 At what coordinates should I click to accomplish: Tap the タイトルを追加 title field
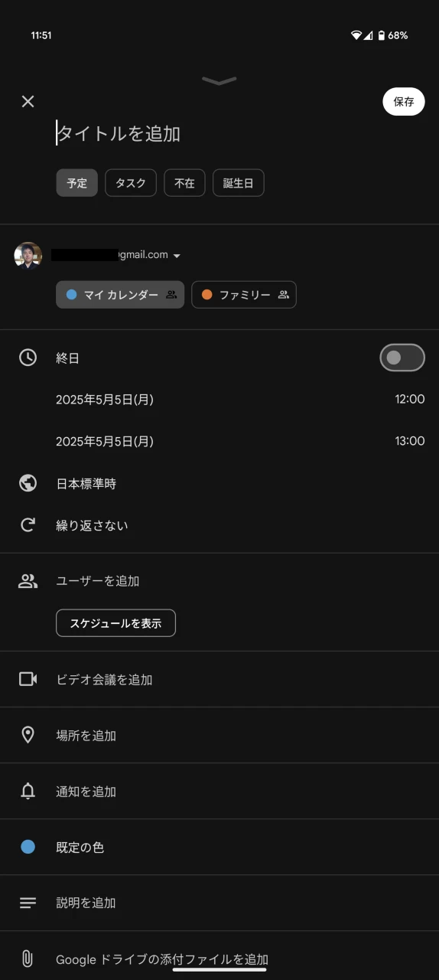[x=119, y=133]
